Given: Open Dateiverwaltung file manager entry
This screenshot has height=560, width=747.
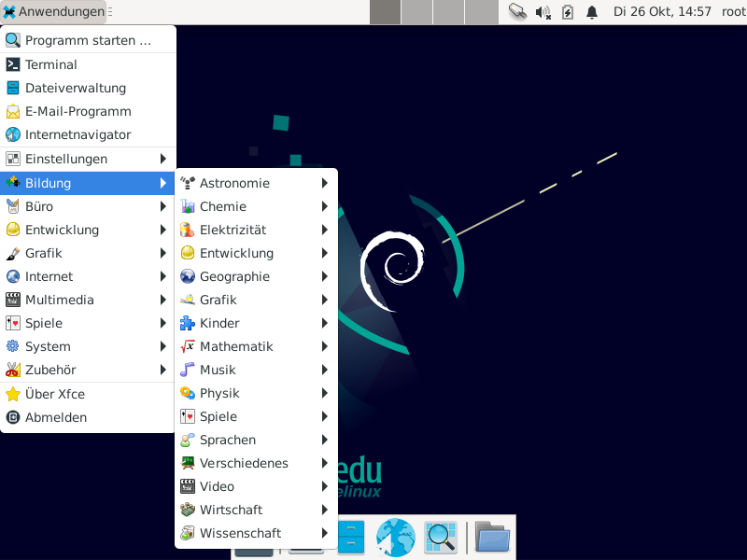Looking at the screenshot, I should [x=75, y=88].
